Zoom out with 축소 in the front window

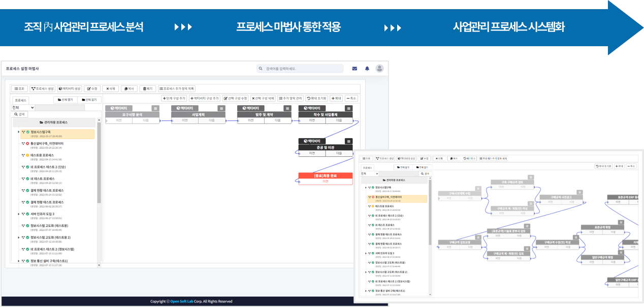(x=631, y=166)
